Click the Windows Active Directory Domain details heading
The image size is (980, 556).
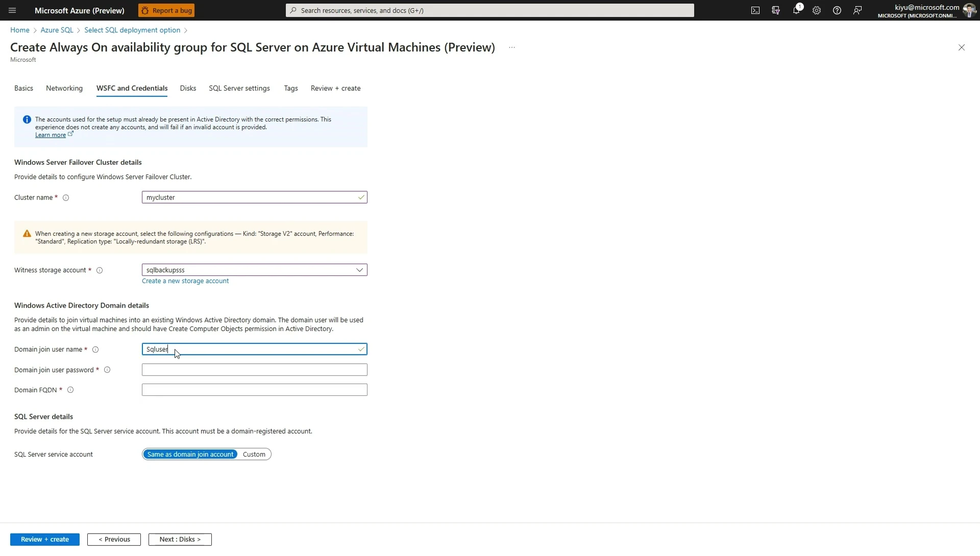click(x=82, y=306)
